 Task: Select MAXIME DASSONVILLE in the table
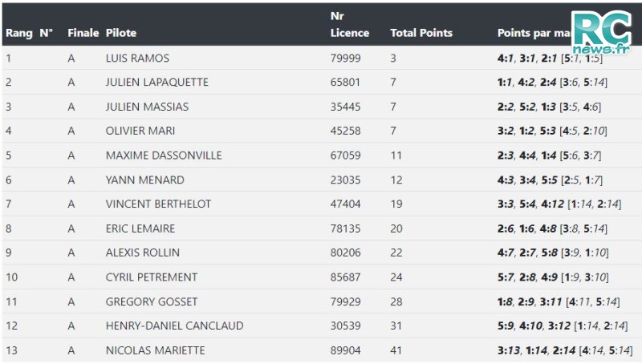164,156
